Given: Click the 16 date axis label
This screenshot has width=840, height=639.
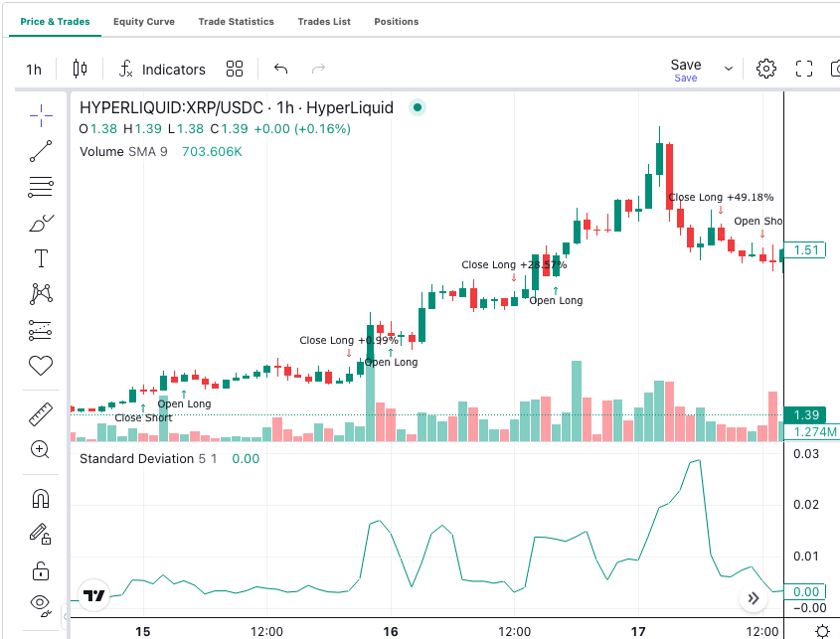Looking at the screenshot, I should tap(391, 631).
